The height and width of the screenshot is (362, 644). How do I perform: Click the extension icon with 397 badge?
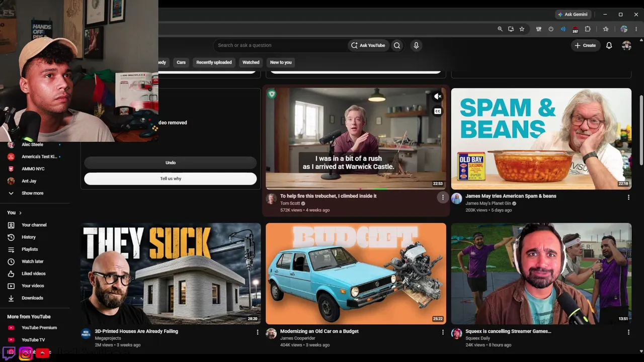coord(575,30)
